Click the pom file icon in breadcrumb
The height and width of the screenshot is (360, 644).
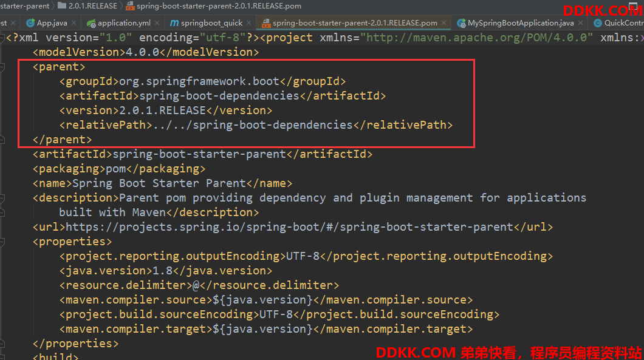[x=130, y=5]
